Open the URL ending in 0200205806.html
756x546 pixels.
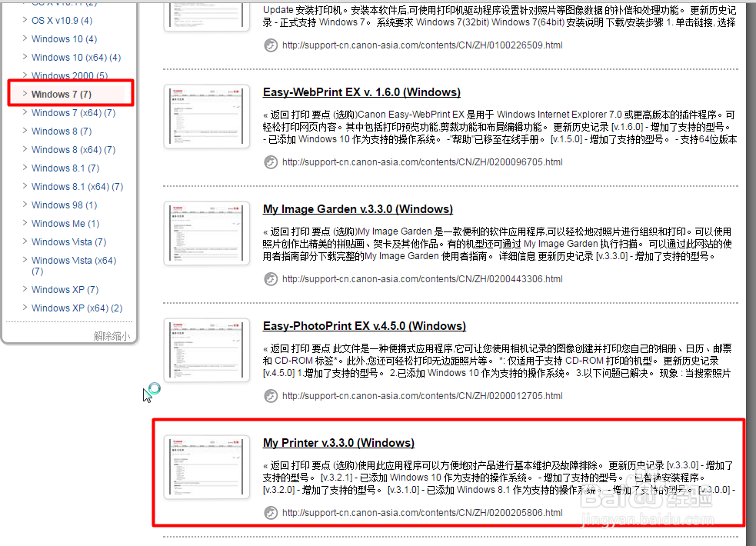[x=422, y=513]
